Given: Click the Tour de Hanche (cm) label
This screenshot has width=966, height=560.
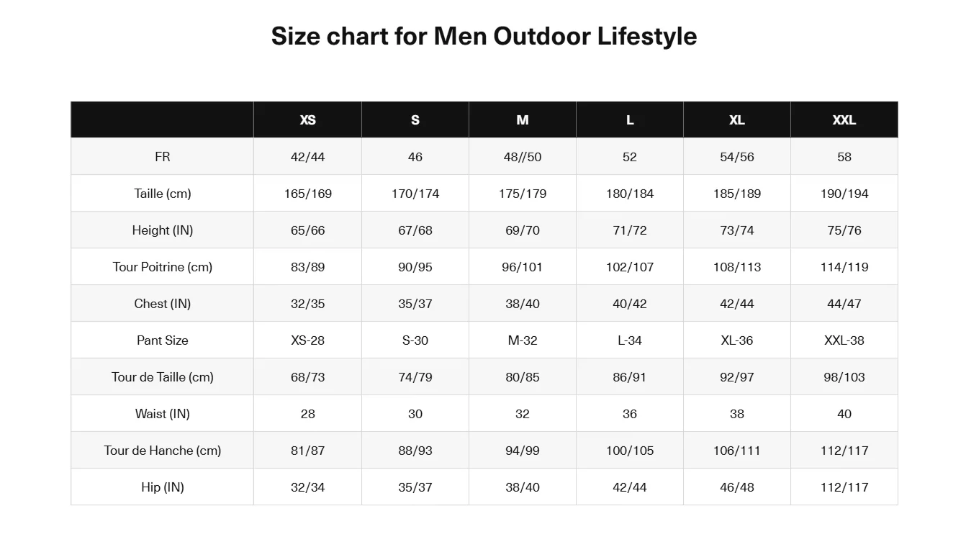Looking at the screenshot, I should (x=163, y=451).
